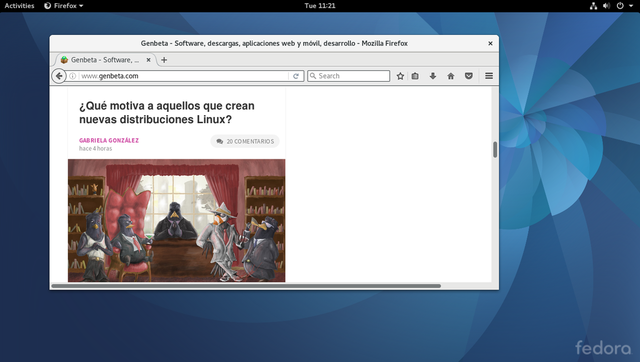This screenshot has width=640, height=362.
Task: Click the vertical scrollbar handle
Action: [495, 149]
